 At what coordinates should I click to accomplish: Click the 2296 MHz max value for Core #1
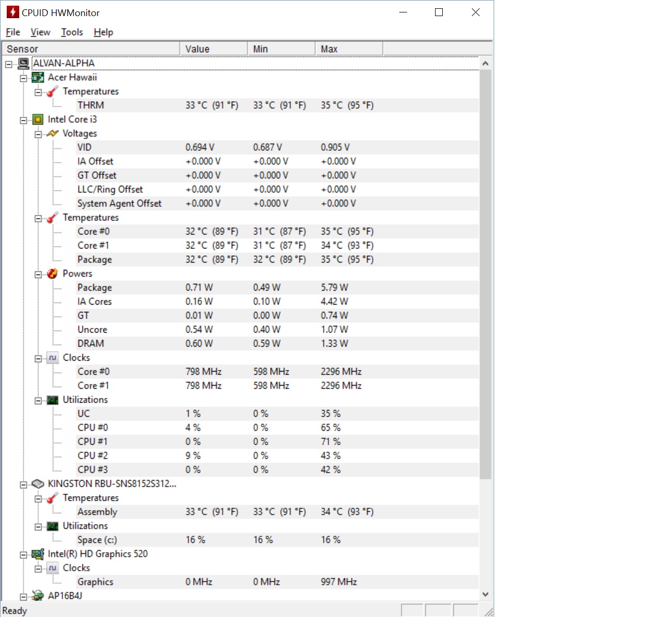341,386
